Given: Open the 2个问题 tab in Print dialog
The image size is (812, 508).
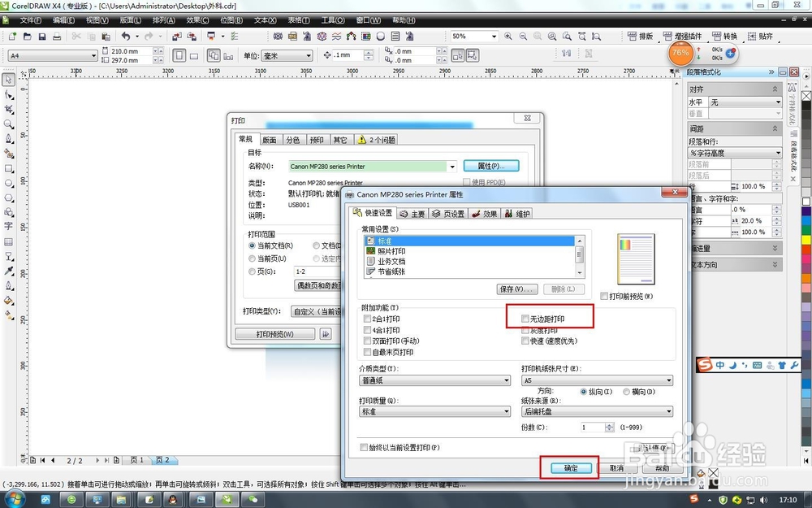Looking at the screenshot, I should [x=377, y=140].
